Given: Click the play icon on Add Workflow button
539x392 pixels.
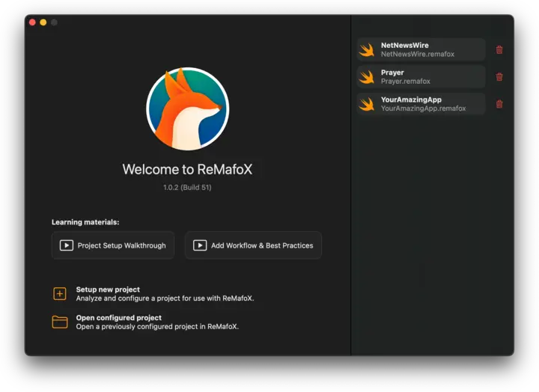Looking at the screenshot, I should (x=200, y=245).
